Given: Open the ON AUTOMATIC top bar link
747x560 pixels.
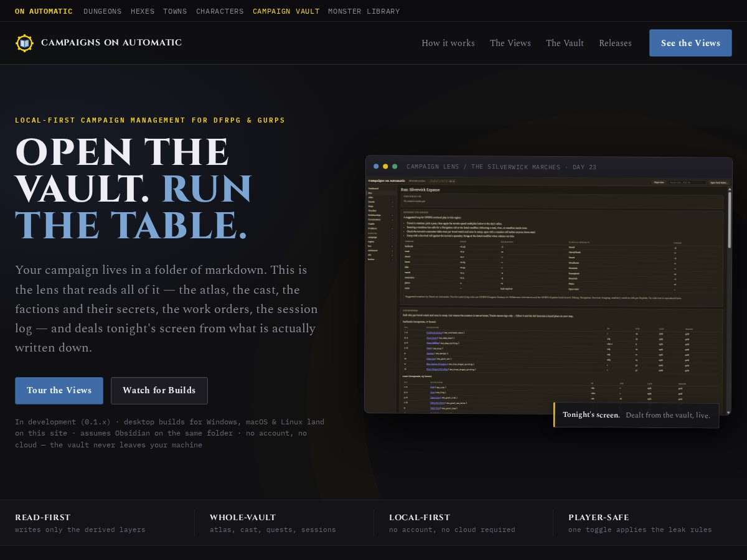Looking at the screenshot, I should pos(44,11).
